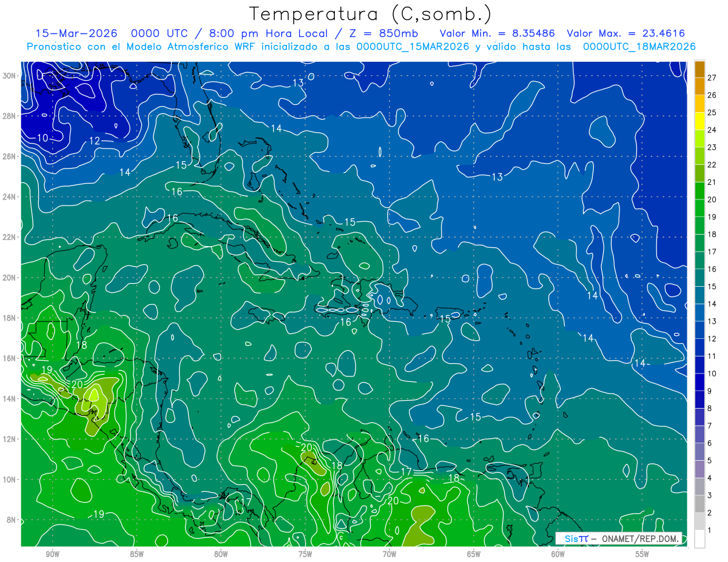Click the legend scale number "6"
The image size is (728, 562).
pyautogui.click(x=710, y=443)
